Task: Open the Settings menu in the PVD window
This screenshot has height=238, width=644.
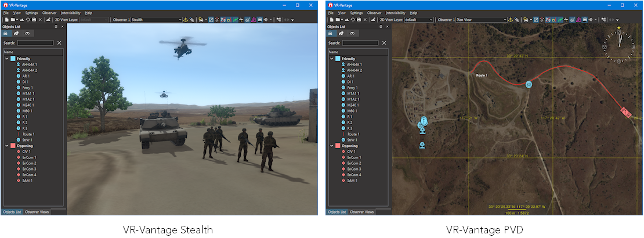Action: pos(356,13)
